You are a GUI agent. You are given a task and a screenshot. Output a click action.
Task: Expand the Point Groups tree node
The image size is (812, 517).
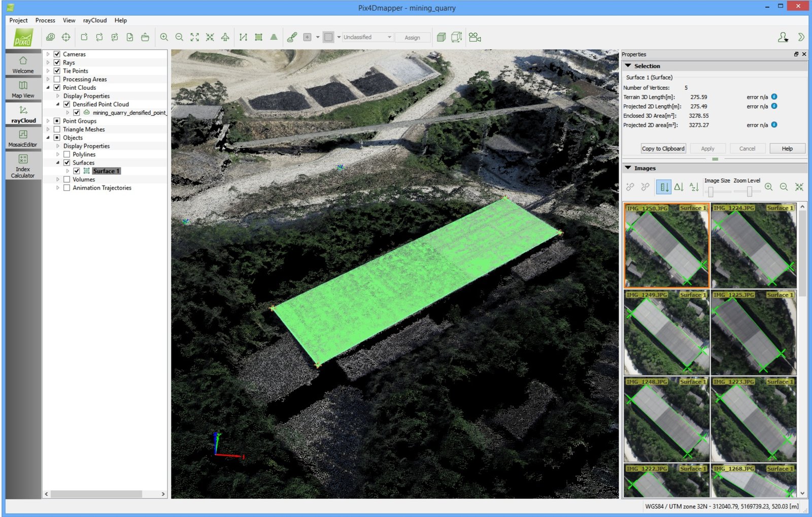[48, 121]
